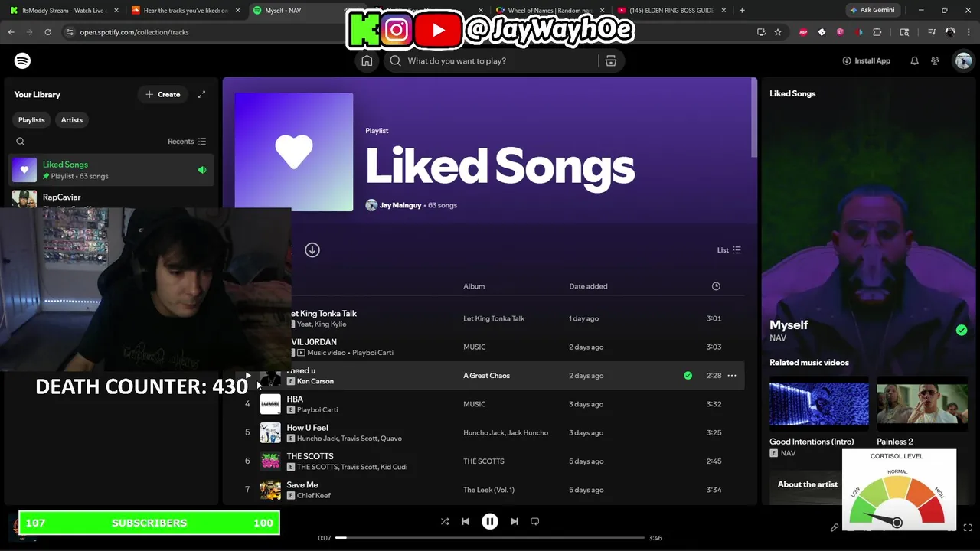This screenshot has width=980, height=551.
Task: Click install app icon in address bar
Action: 761,32
